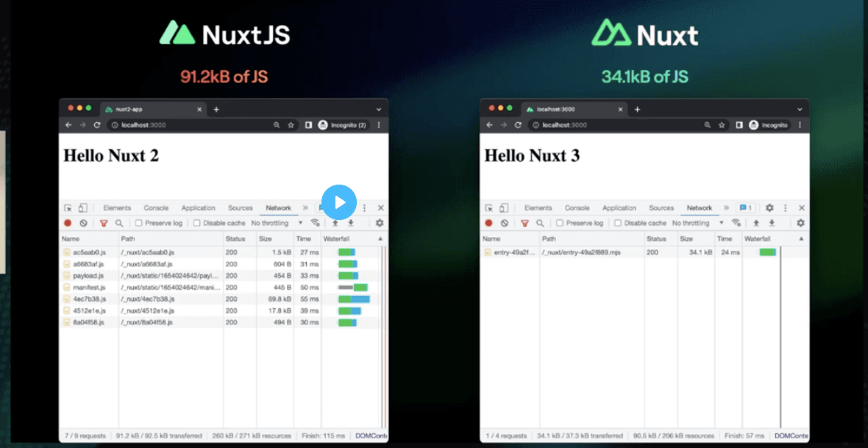
Task: Open network settings gear in Nuxt 2 window
Action: point(379,223)
